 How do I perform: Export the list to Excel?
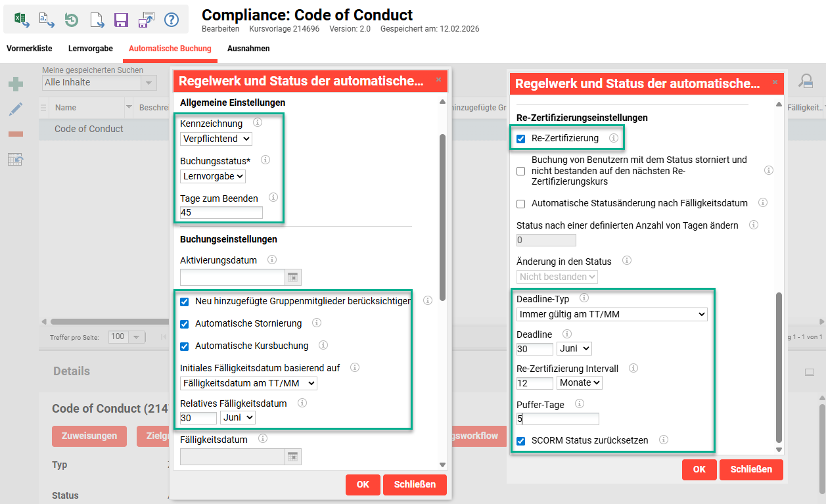pos(22,20)
